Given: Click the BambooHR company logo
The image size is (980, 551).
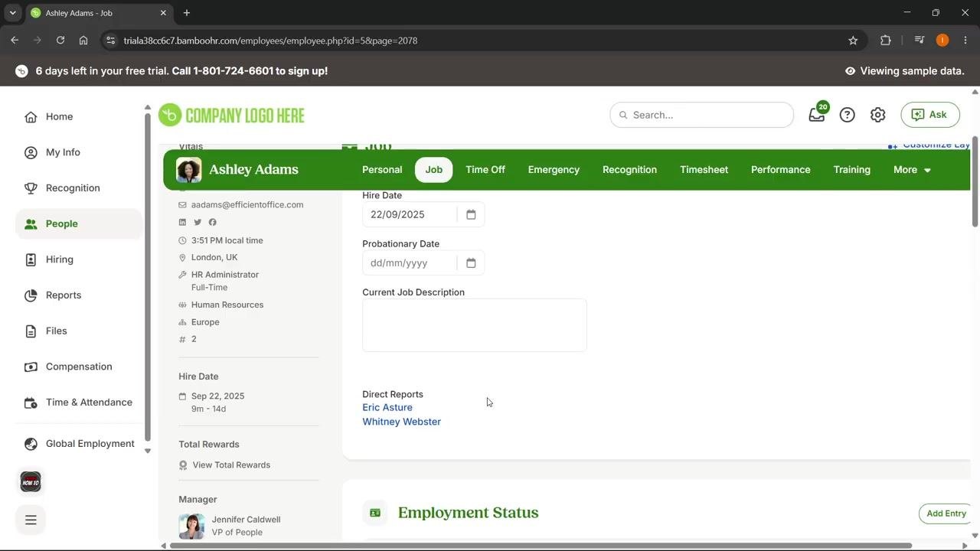Looking at the screenshot, I should [231, 115].
